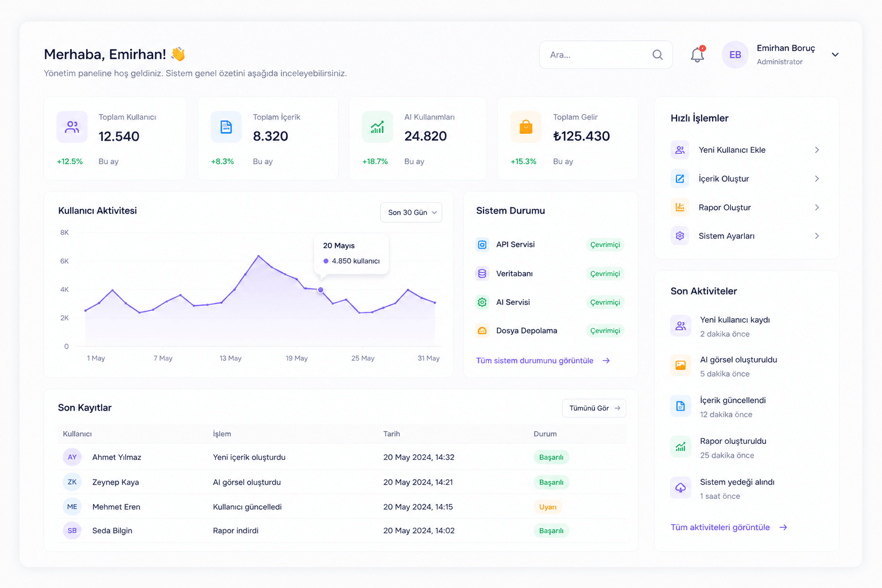The image size is (882, 588).
Task: Click the Rapor Oluştur bar chart icon
Action: [x=680, y=207]
